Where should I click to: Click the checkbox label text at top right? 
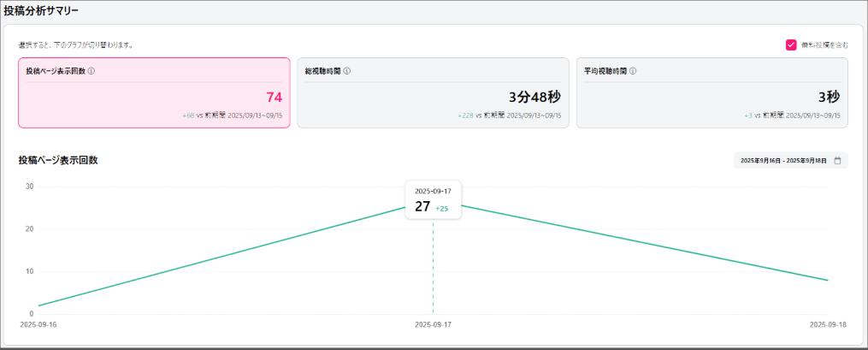point(824,44)
